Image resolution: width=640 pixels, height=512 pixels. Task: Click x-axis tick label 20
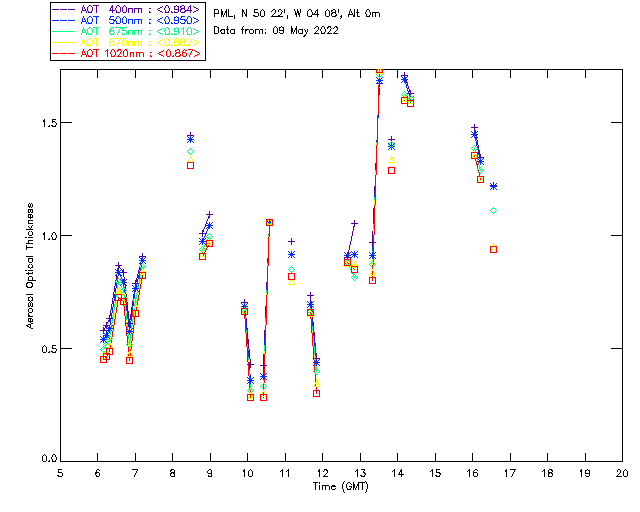pos(622,473)
